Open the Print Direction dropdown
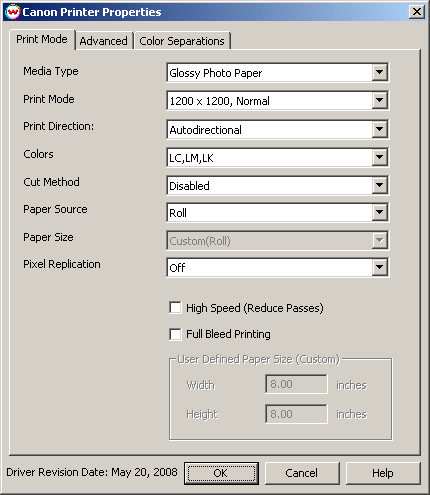This screenshot has height=495, width=430. [277, 129]
